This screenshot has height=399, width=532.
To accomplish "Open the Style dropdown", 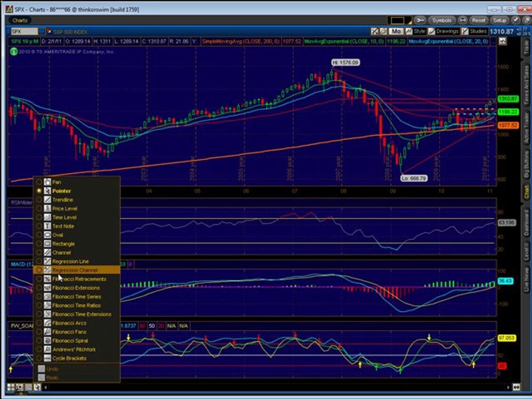I will [416, 31].
